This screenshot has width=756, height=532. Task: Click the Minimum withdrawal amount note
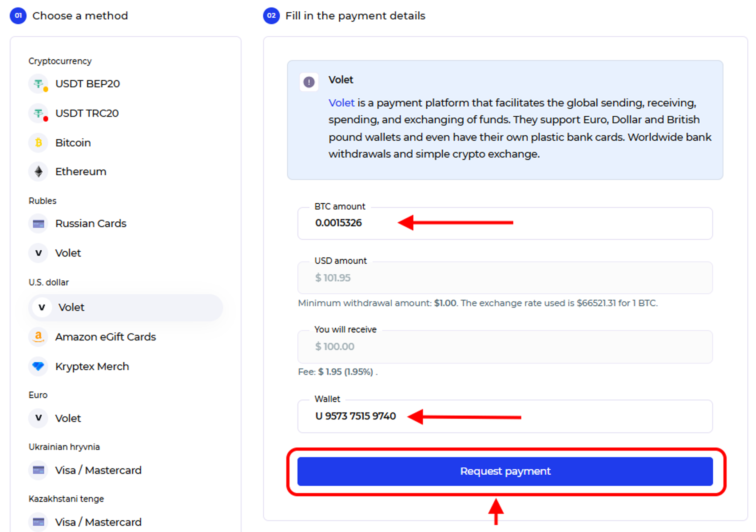point(478,303)
